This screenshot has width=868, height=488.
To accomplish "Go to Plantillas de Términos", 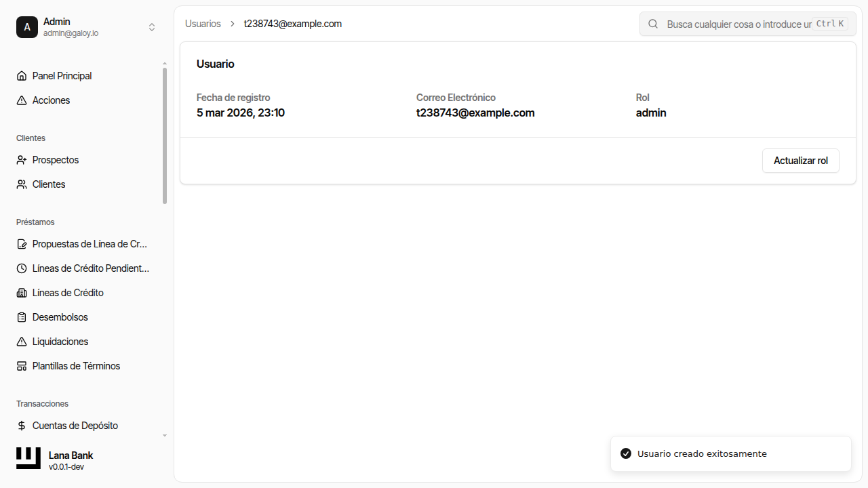I will coord(76,366).
